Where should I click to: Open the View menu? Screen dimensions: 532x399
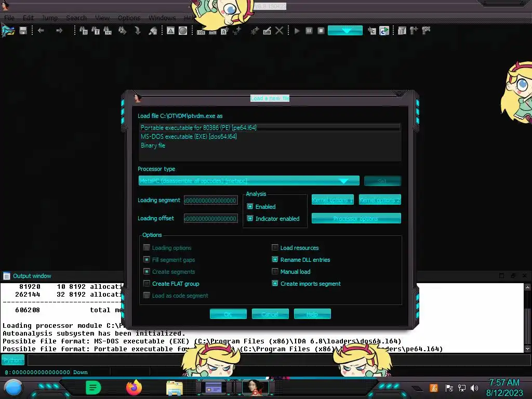click(x=102, y=18)
